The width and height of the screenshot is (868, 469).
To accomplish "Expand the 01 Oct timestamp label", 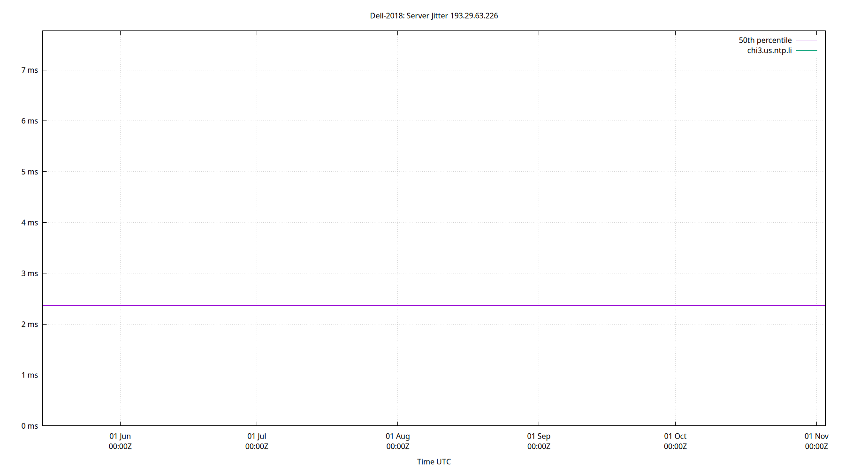I will point(676,441).
